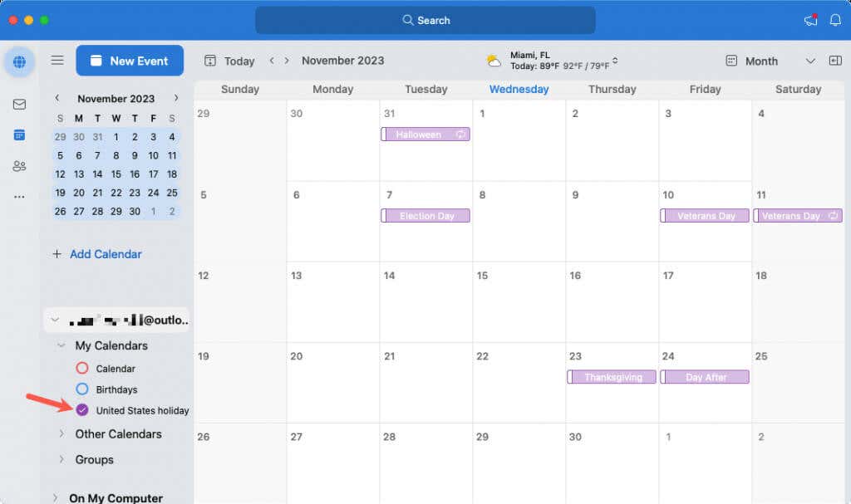Image resolution: width=851 pixels, height=504 pixels.
Task: Expand the Groups section
Action: click(x=61, y=459)
